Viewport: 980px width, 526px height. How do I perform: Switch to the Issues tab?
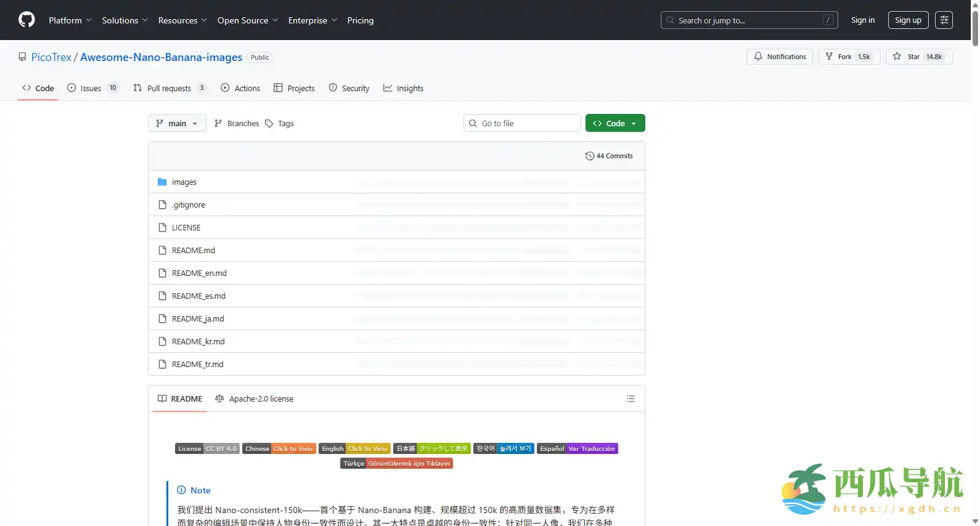click(91, 89)
